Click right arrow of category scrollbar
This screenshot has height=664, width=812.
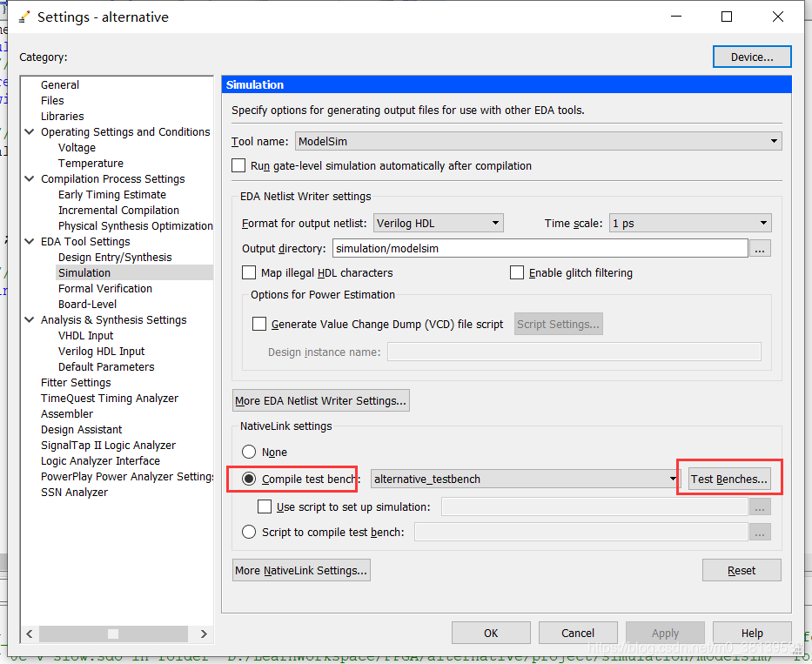204,634
